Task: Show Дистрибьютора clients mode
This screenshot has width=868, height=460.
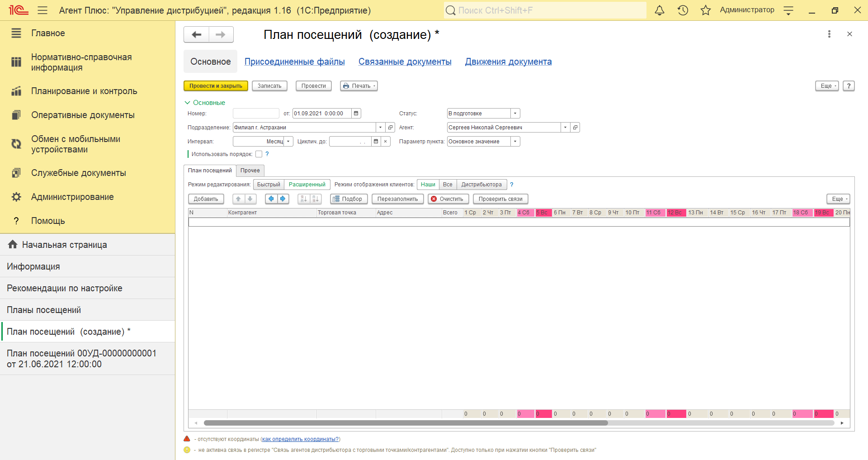Action: [481, 185]
